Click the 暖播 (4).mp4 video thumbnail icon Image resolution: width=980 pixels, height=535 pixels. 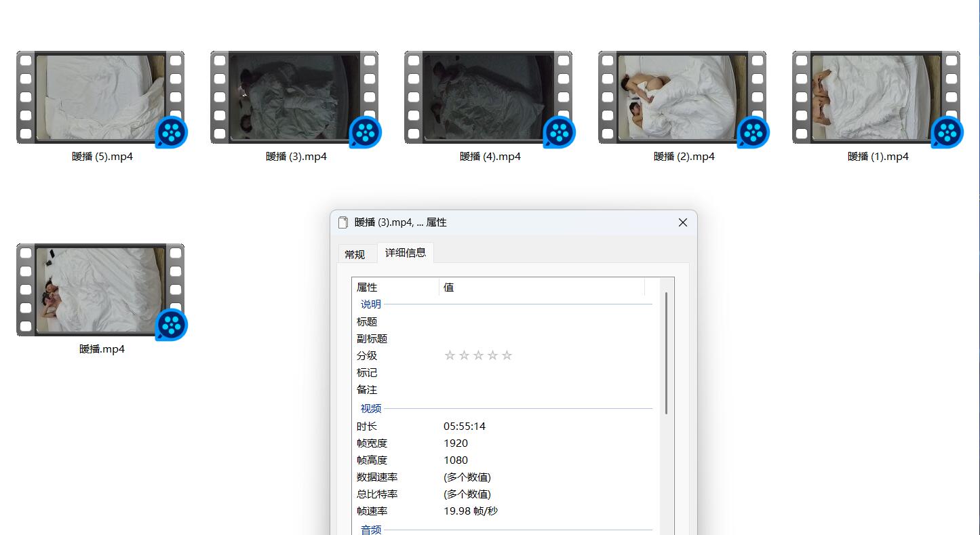(488, 98)
